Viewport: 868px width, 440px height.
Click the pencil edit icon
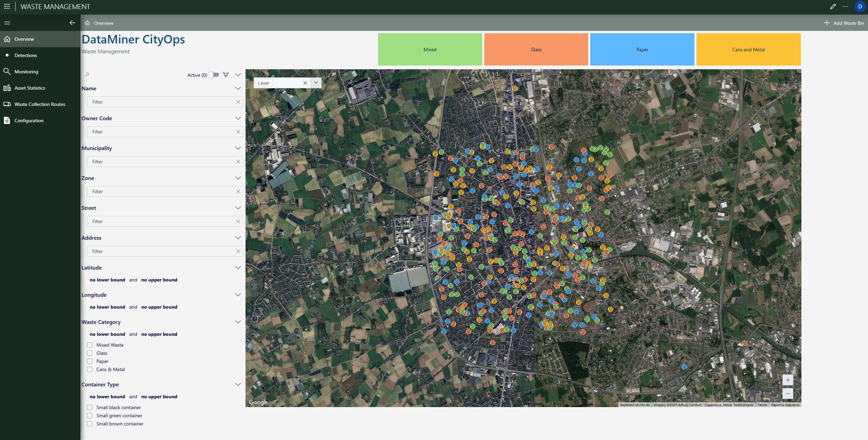point(833,6)
